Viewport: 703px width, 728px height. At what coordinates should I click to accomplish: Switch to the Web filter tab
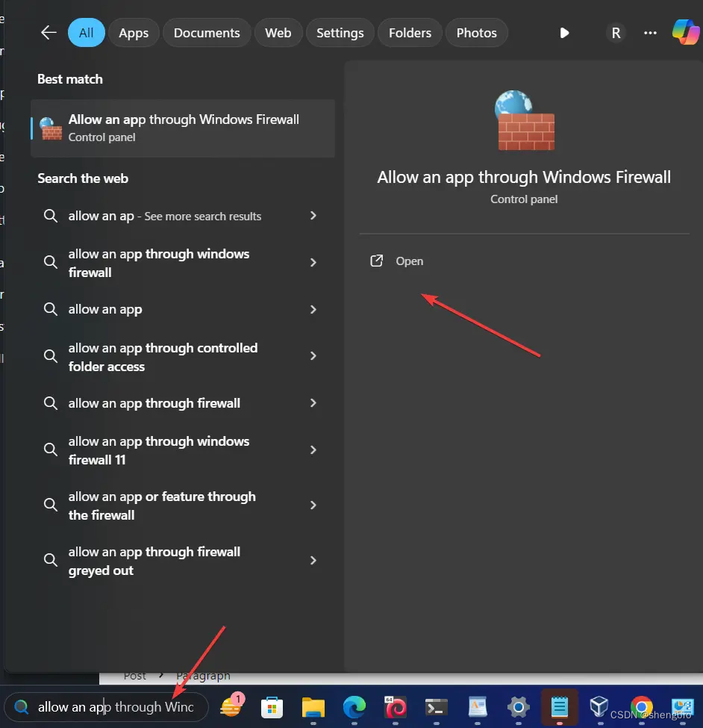click(278, 33)
